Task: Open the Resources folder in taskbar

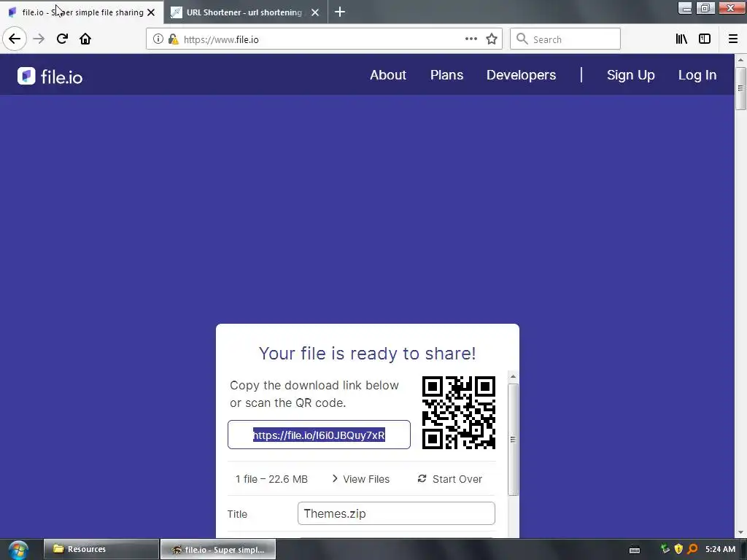Action: [101, 549]
